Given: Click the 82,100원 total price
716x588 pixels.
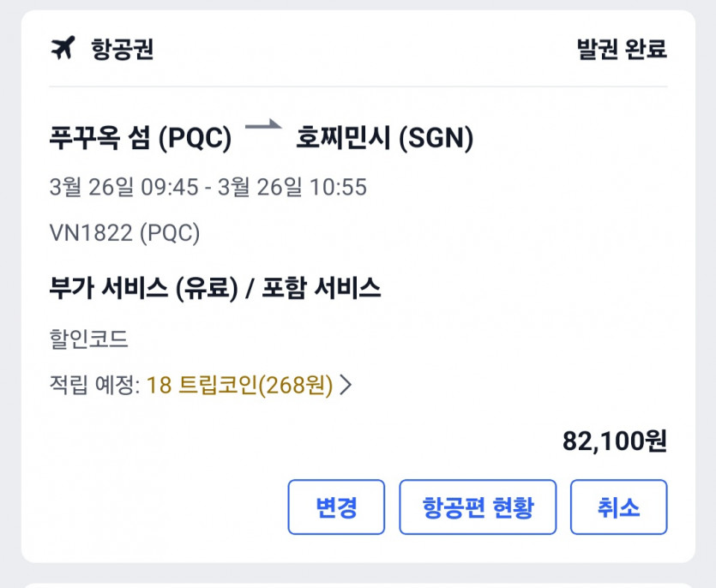Looking at the screenshot, I should [x=614, y=441].
